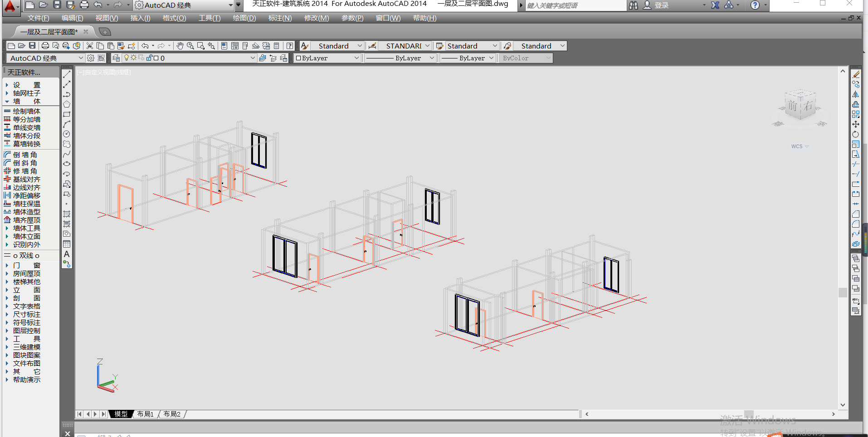Click the Undo arrow icon
Viewport: 868px width, 437px height.
pyautogui.click(x=145, y=46)
